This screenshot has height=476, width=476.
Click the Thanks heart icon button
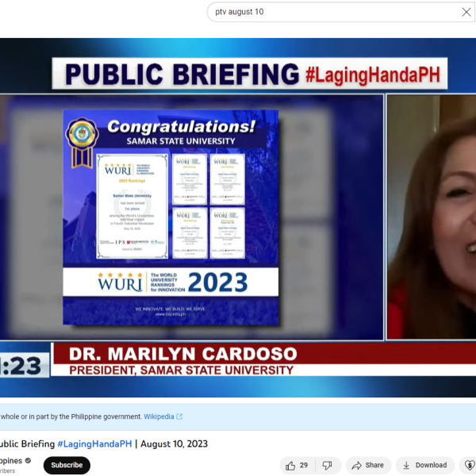(469, 466)
